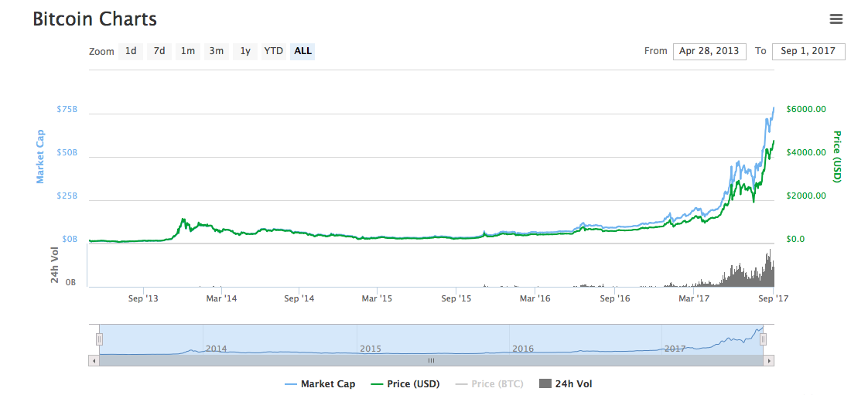Click Sep '13 x-axis label
The image size is (868, 395).
point(143,298)
